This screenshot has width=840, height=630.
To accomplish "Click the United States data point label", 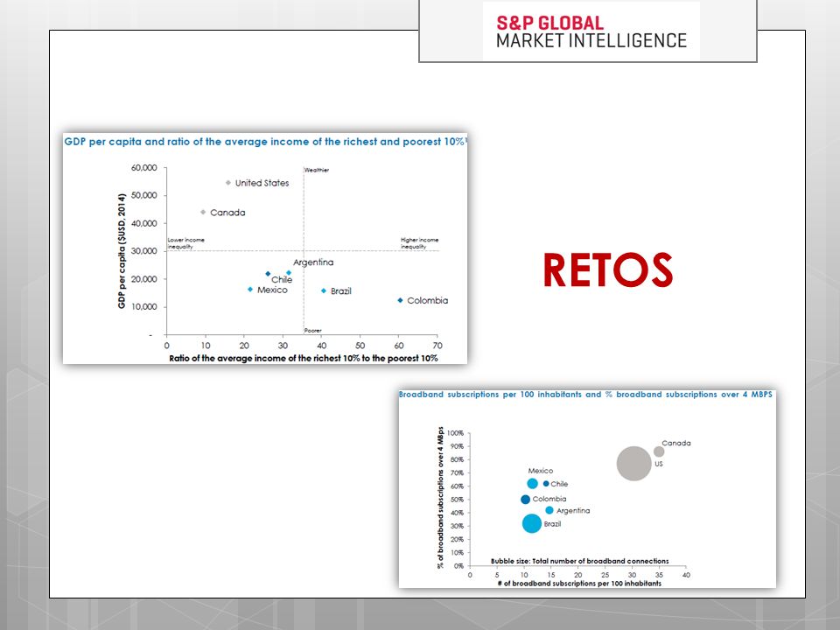I will coord(262,183).
